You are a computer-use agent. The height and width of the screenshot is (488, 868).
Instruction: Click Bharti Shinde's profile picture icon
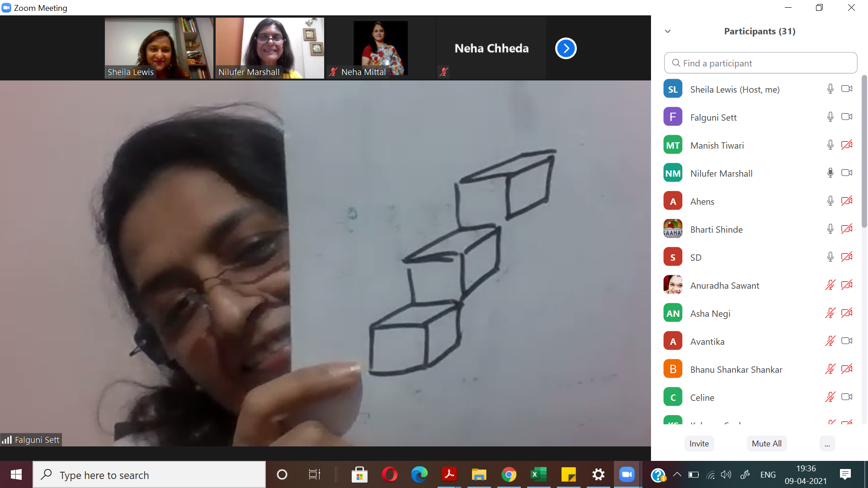tap(673, 229)
